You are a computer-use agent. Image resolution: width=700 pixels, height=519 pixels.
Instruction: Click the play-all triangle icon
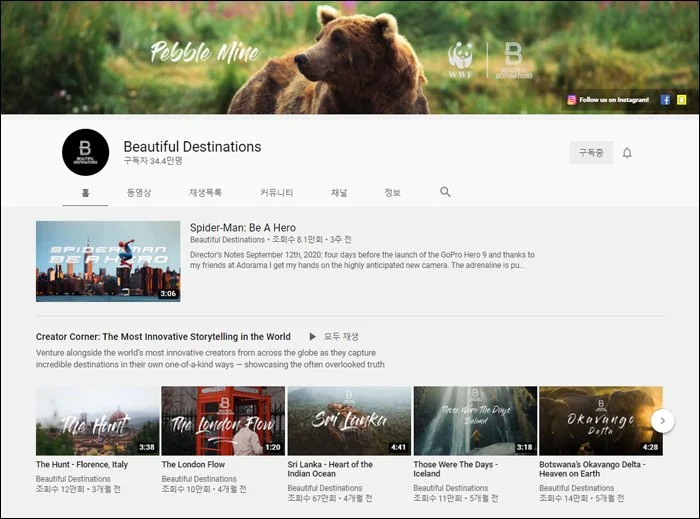tap(312, 336)
